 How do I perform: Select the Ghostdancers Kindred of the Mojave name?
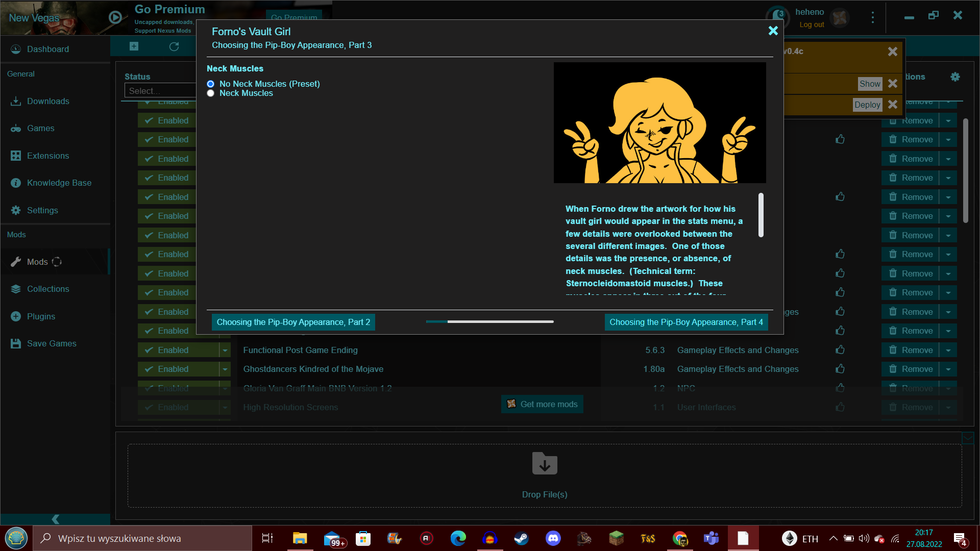tap(313, 369)
